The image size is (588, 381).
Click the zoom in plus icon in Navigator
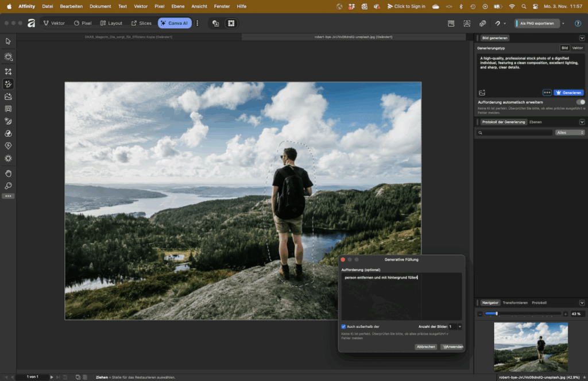[566, 314]
